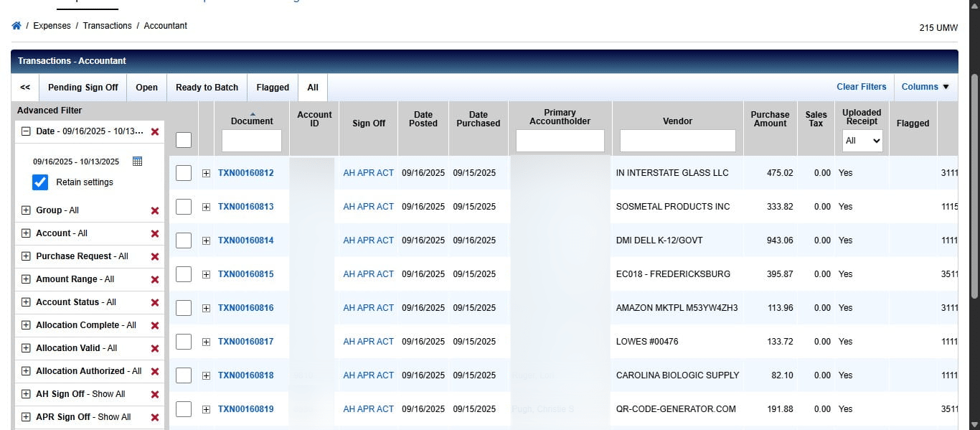Switch to the Ready to Batch tab
This screenshot has height=430, width=980.
207,87
